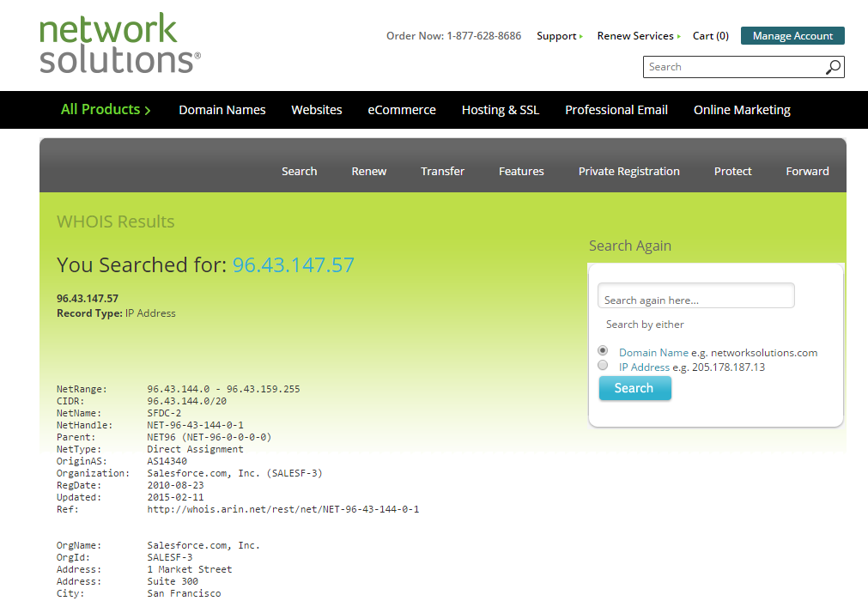Image resolution: width=868 pixels, height=601 pixels.
Task: Open the eCommerce menu item
Action: (402, 110)
